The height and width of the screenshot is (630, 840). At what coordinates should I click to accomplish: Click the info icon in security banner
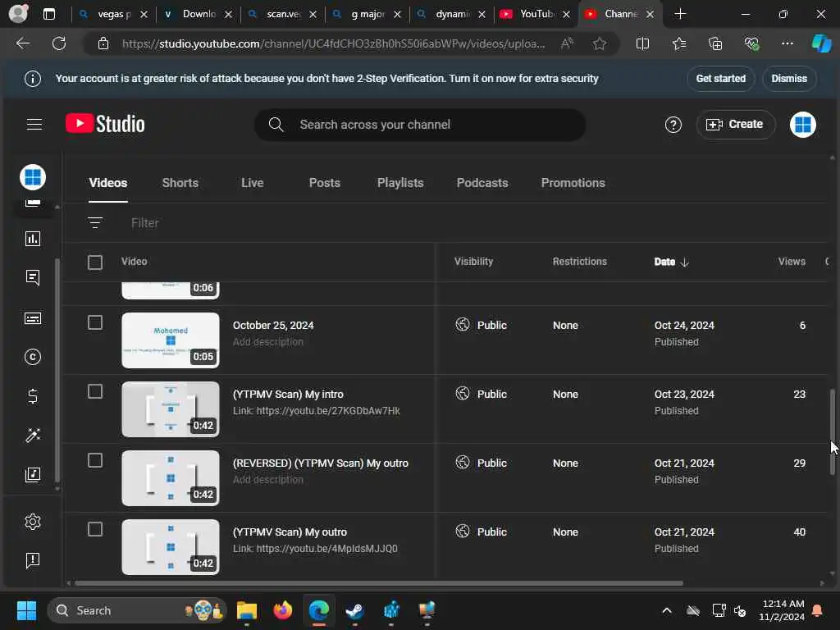pyautogui.click(x=33, y=79)
